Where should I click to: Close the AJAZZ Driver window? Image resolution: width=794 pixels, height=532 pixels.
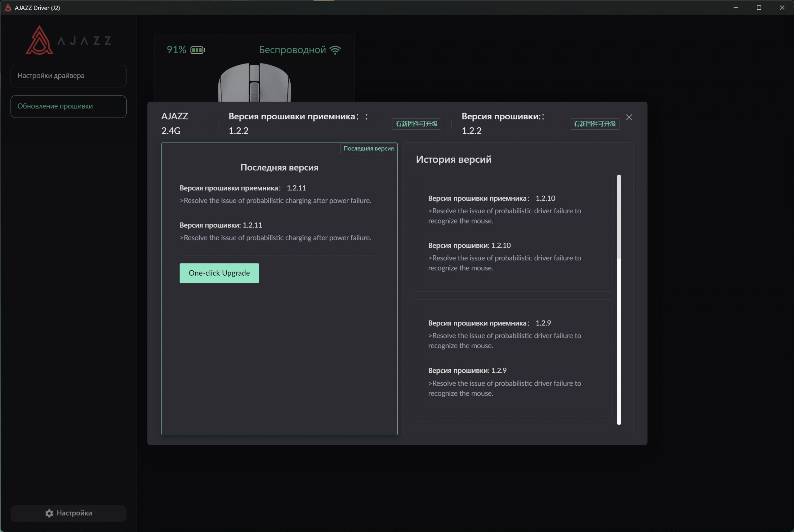782,7
